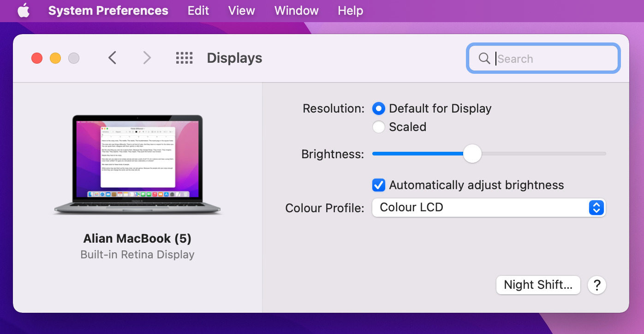Click the Colour Profile label
The height and width of the screenshot is (334, 644).
click(x=325, y=208)
